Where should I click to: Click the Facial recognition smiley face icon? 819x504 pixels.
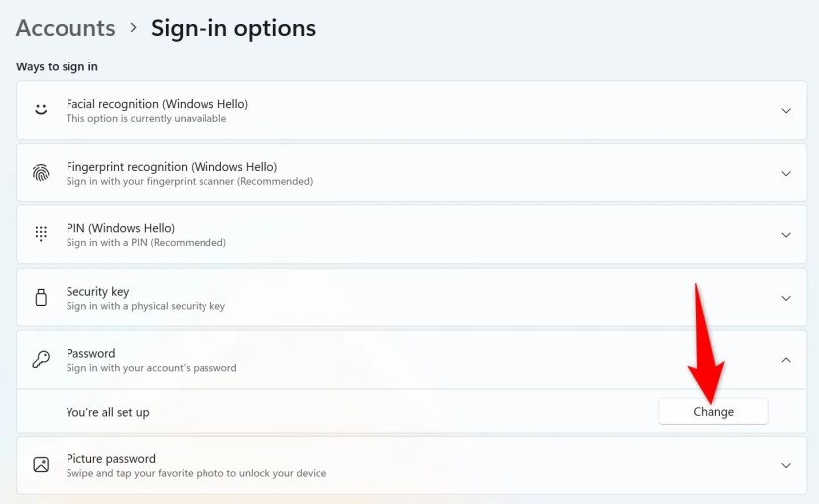click(x=41, y=110)
